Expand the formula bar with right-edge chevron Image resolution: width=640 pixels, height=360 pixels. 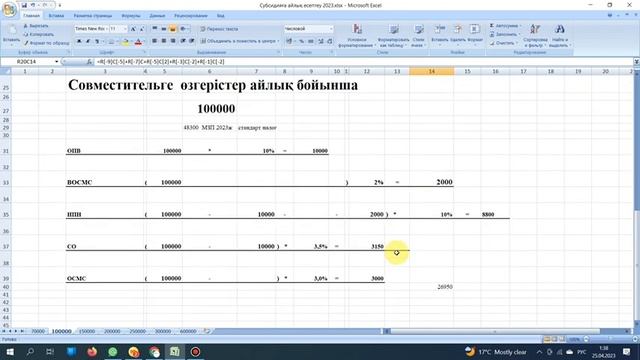coord(636,62)
